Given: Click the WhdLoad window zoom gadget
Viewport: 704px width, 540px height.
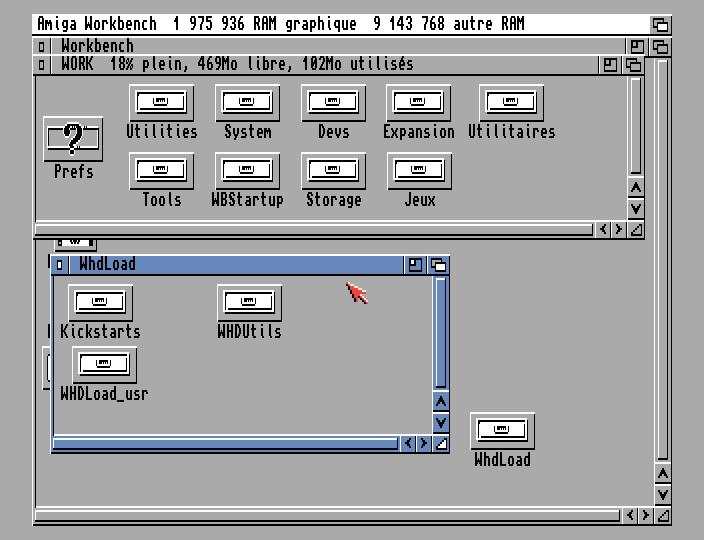Looking at the screenshot, I should click(415, 265).
